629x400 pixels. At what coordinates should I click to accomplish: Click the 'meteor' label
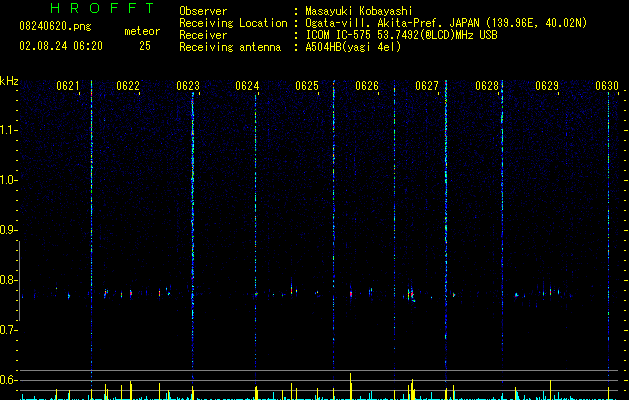click(142, 31)
